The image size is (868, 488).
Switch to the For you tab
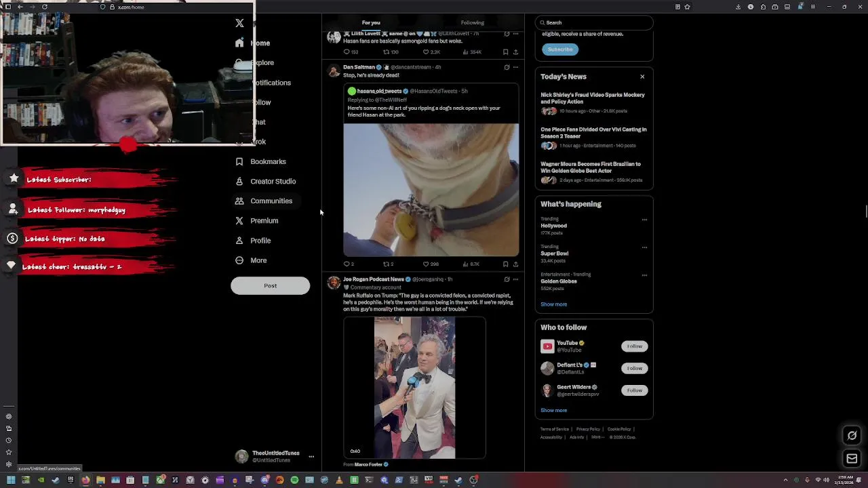(x=371, y=22)
